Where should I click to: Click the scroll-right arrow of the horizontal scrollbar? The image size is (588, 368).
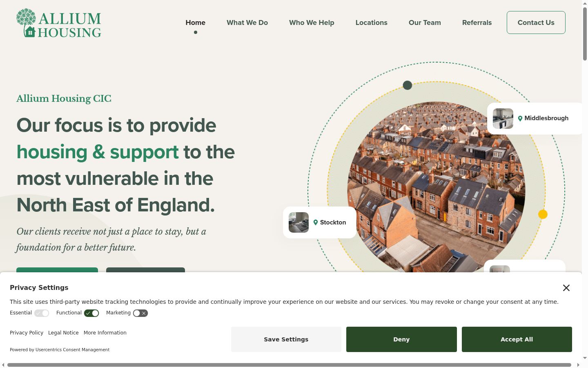coord(578,365)
